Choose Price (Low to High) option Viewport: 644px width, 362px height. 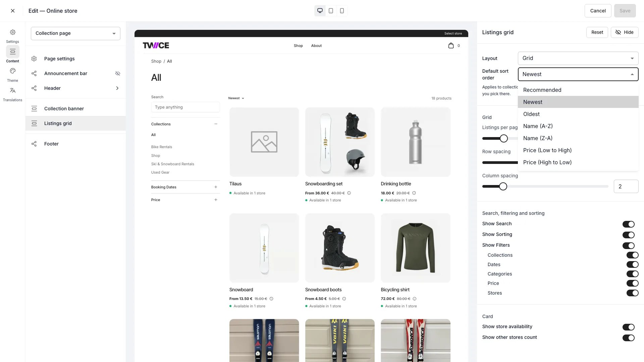coord(578,150)
